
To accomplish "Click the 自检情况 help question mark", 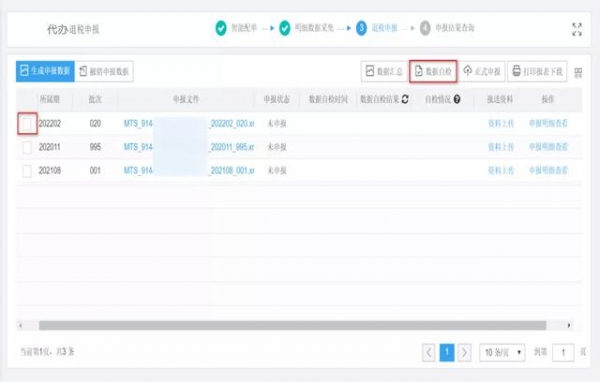I will (457, 99).
